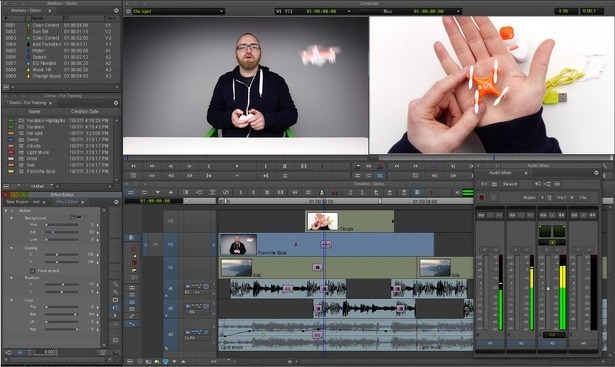615x367 pixels.
Task: Switch to the New Project - test tab
Action: [x=23, y=202]
